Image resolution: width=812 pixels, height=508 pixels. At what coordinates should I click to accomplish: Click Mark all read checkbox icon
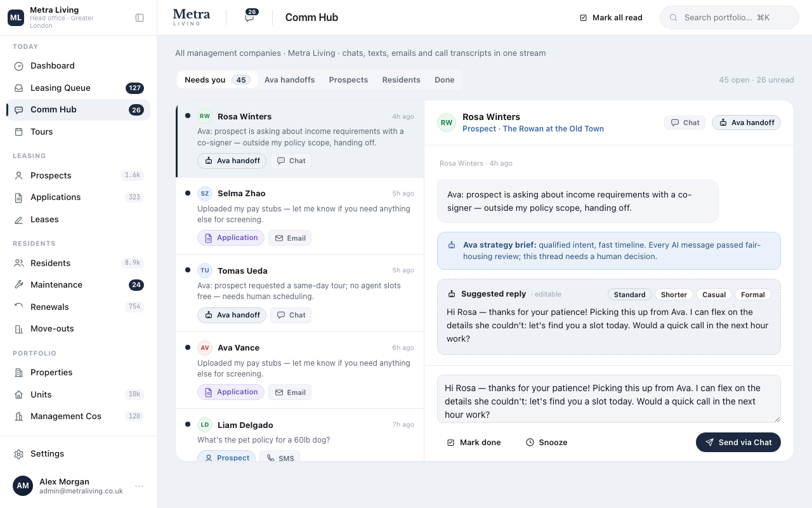(583, 18)
